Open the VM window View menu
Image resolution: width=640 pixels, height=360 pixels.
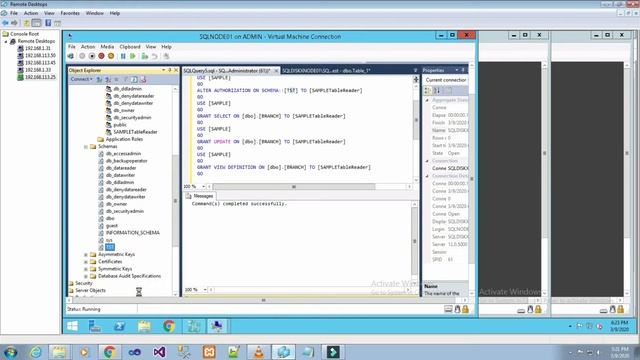pos(151,47)
